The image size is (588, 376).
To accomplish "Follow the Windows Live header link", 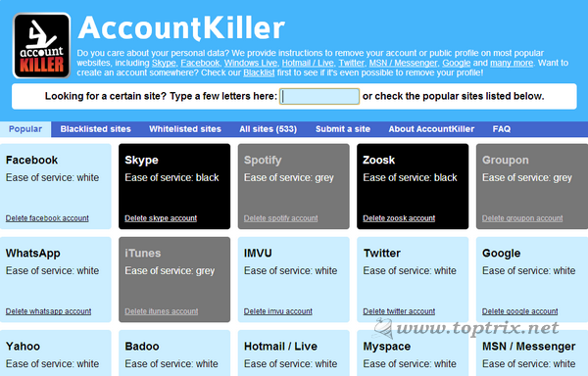I will coord(251,63).
